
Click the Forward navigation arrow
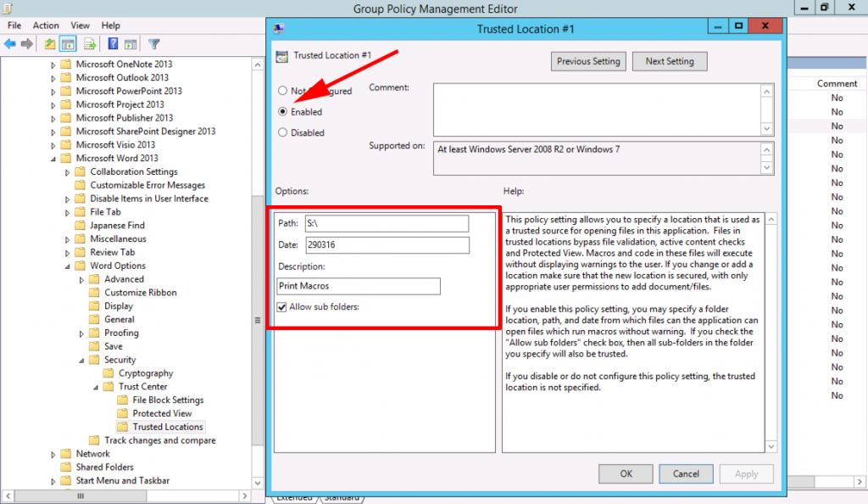click(x=25, y=43)
